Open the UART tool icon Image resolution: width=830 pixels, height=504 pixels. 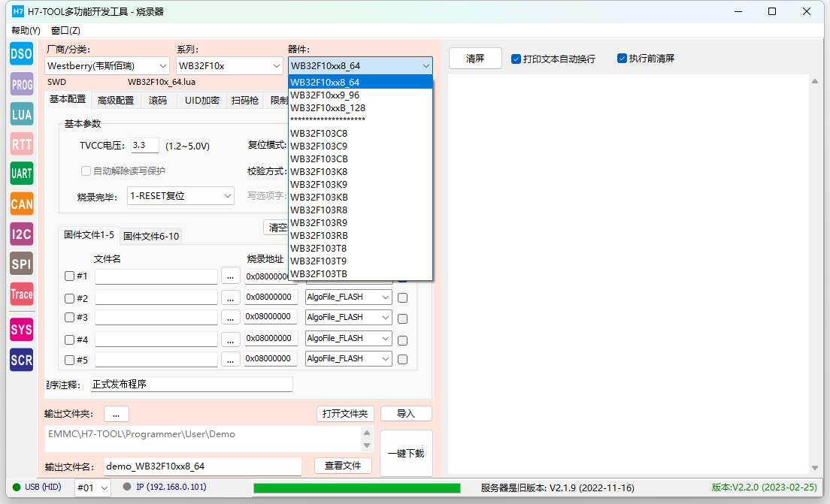click(x=22, y=174)
